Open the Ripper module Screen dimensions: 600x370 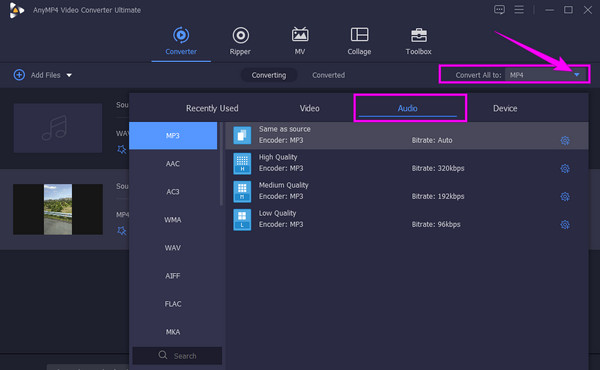240,41
